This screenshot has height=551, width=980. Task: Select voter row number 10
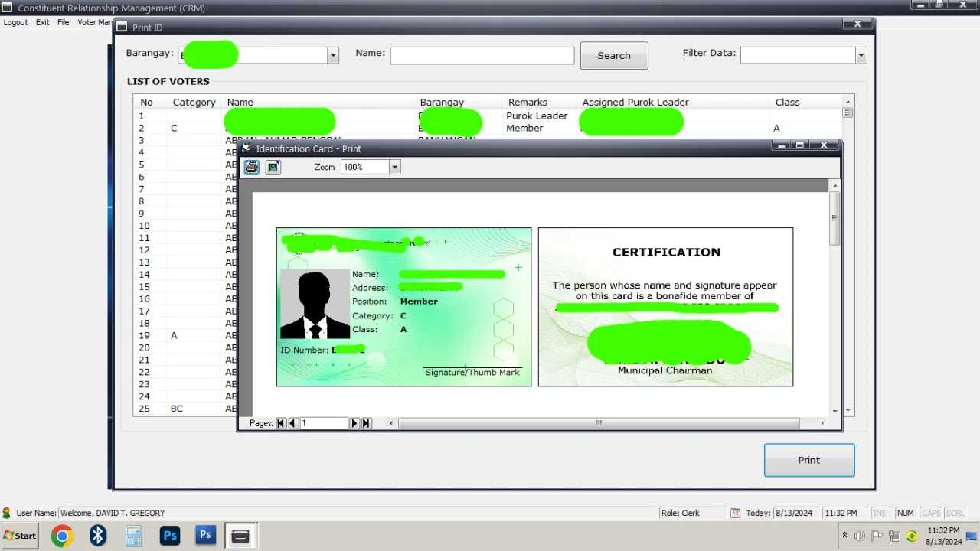tap(144, 226)
